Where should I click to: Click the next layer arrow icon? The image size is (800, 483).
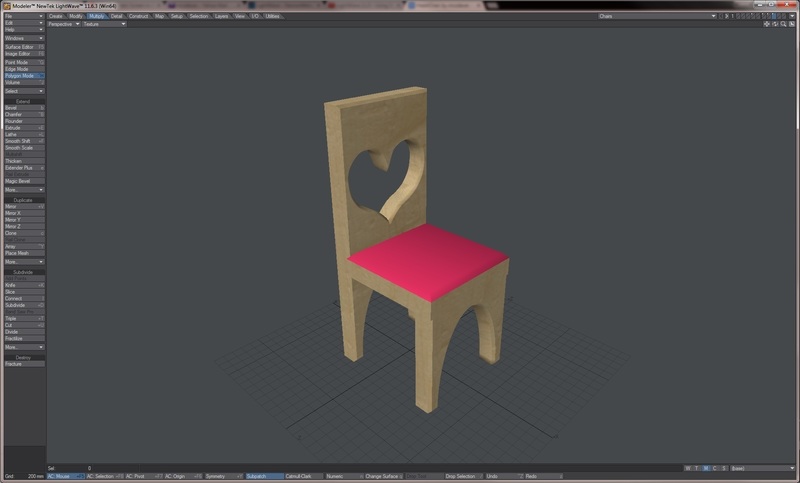point(727,16)
